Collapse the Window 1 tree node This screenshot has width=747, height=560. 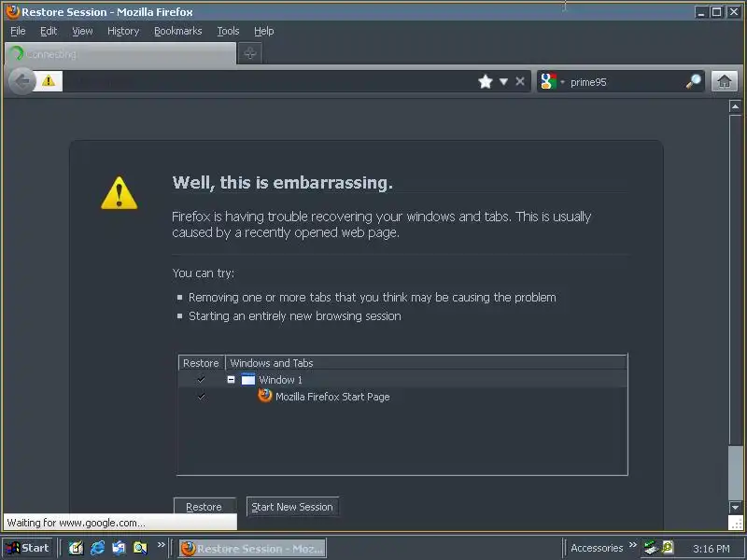point(231,380)
